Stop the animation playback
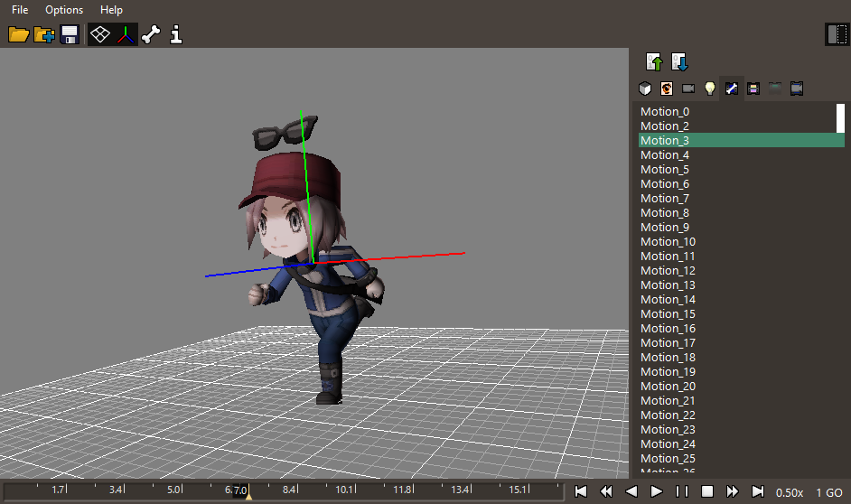This screenshot has height=504, width=851. 707,491
